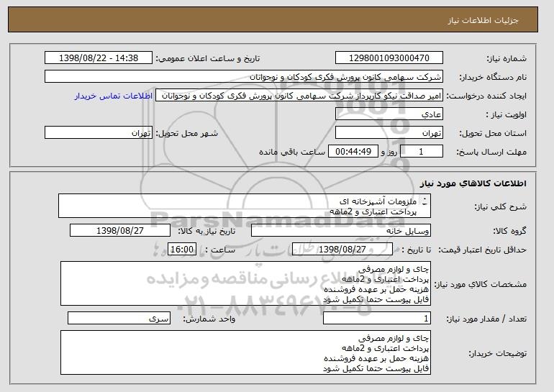Viewport: 554px width, 392px height.
Task: Click the goods group field showing وسایل خانه
Action: 341,231
